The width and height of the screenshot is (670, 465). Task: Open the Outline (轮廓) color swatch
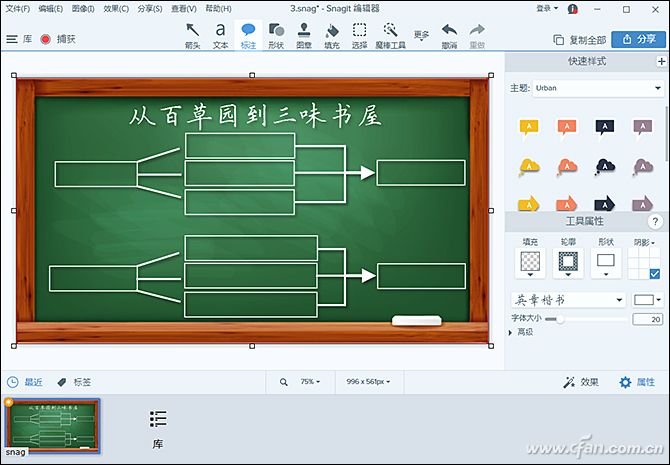click(x=568, y=262)
